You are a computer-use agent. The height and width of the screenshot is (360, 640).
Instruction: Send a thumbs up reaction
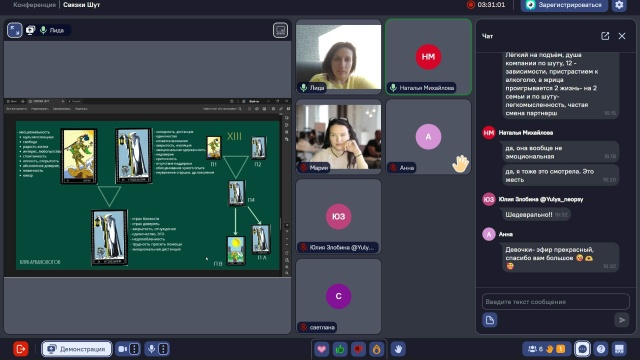coord(340,349)
